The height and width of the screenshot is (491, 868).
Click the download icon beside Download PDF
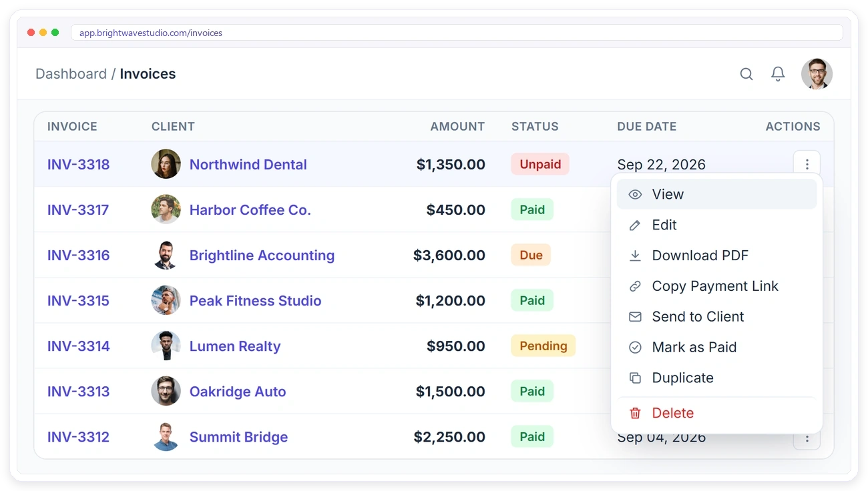[635, 256]
